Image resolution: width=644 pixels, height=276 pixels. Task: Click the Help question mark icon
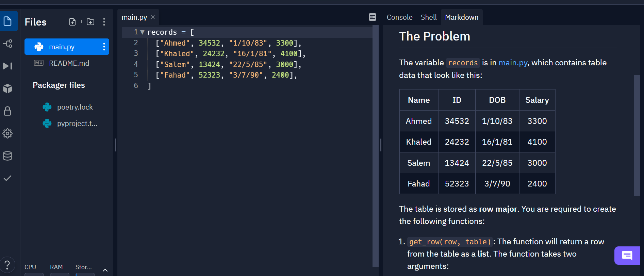point(7,265)
